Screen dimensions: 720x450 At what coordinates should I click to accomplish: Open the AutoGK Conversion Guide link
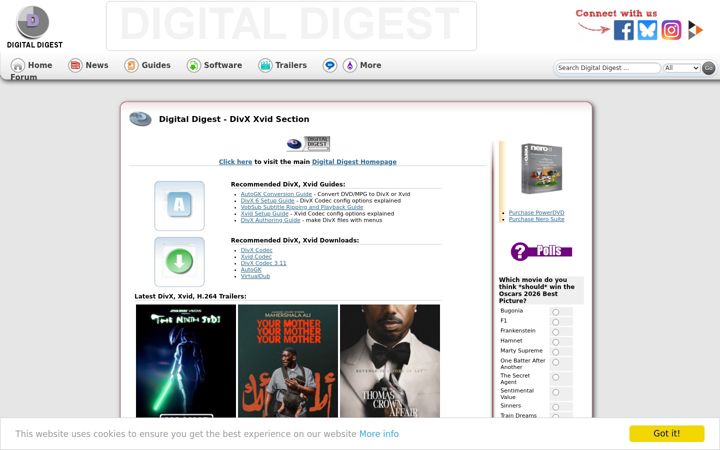[x=276, y=194]
